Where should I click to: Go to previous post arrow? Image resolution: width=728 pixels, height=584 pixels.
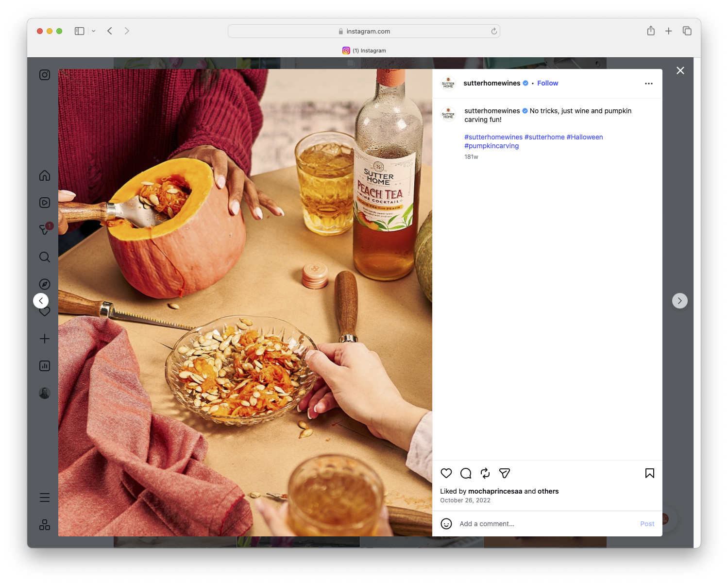41,301
